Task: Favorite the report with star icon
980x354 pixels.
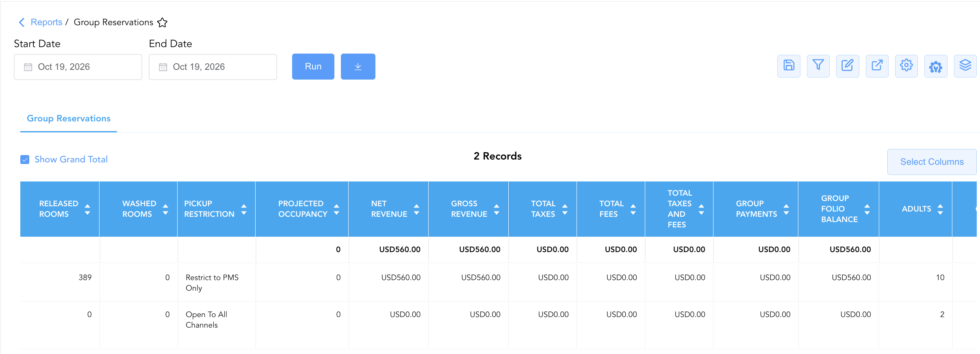Action: tap(163, 22)
